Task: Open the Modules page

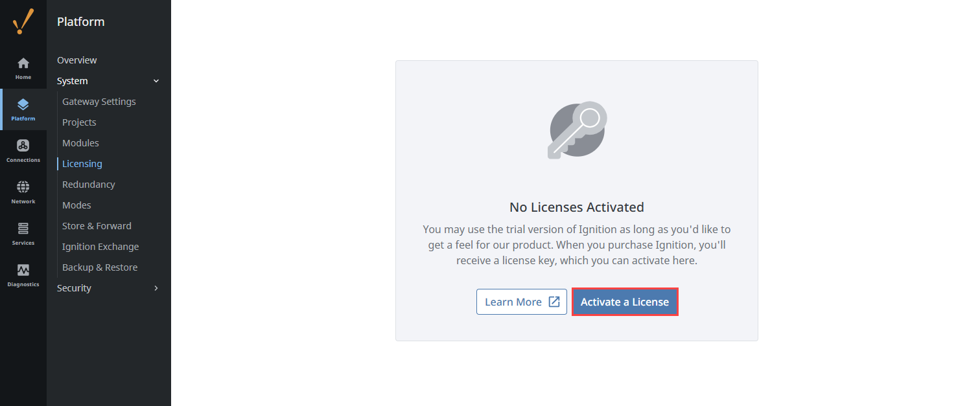Action: click(80, 142)
